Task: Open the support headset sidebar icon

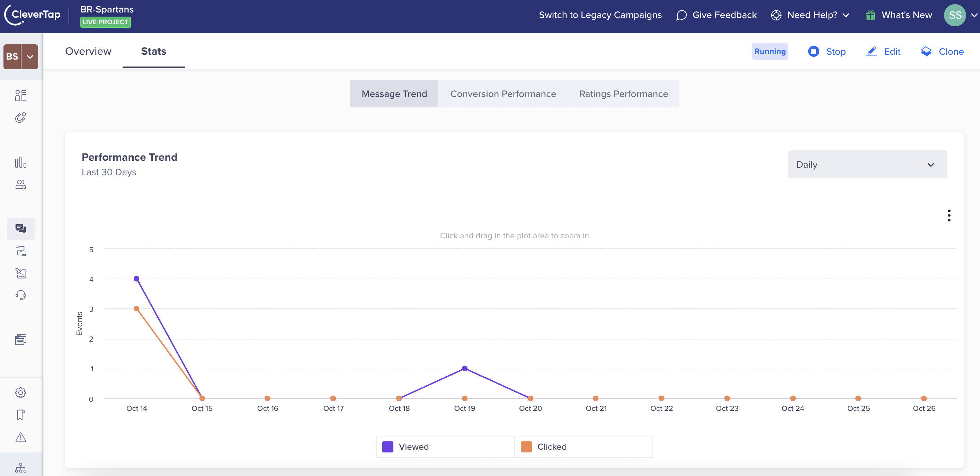Action: tap(20, 295)
